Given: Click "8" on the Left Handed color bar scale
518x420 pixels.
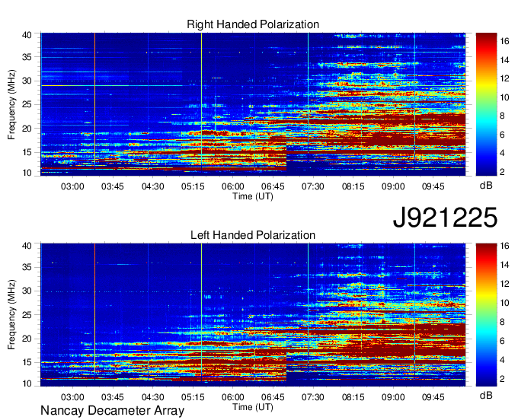Looking at the screenshot, I should click(502, 322).
